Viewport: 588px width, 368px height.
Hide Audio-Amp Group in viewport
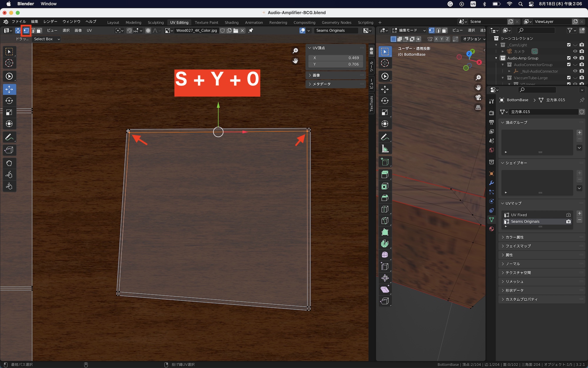coord(575,58)
